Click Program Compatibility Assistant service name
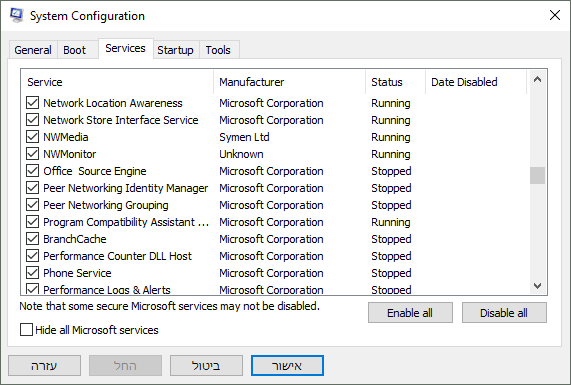 tap(126, 222)
